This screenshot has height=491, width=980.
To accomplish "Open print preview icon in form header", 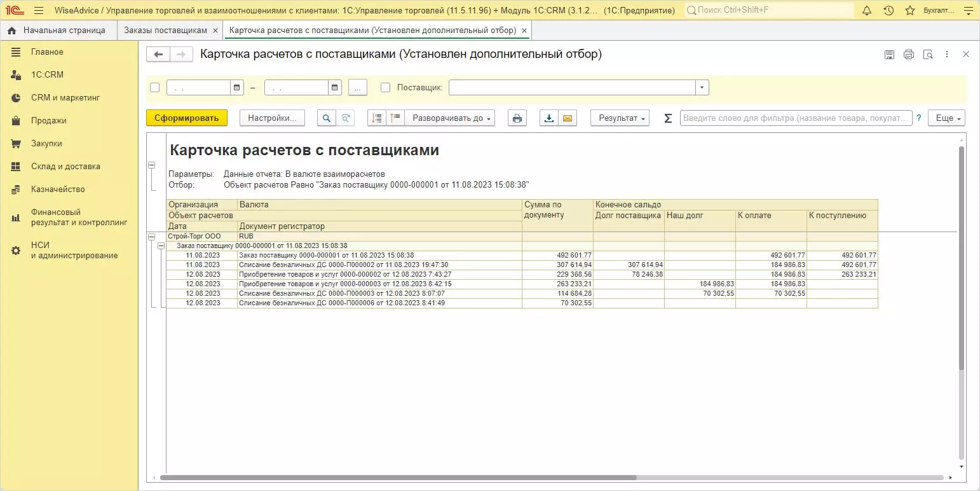I will click(x=928, y=55).
